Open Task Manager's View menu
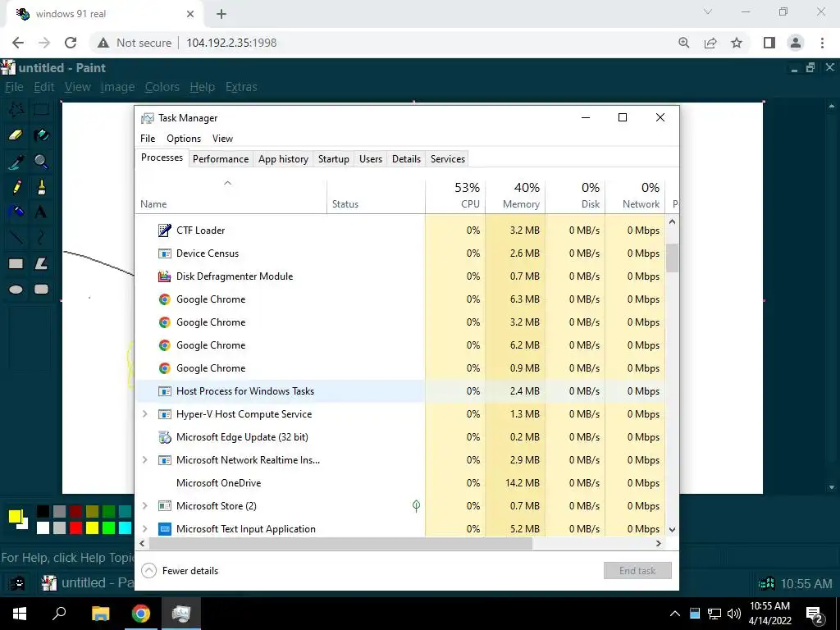 tap(222, 139)
